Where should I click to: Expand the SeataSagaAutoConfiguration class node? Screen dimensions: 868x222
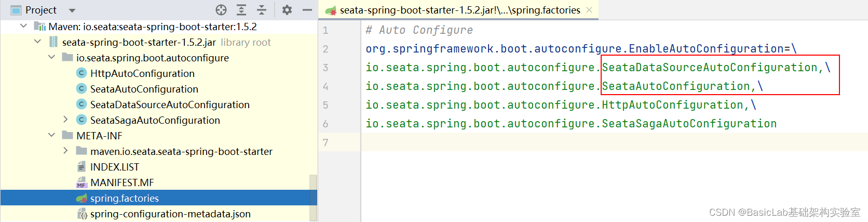[x=65, y=120]
